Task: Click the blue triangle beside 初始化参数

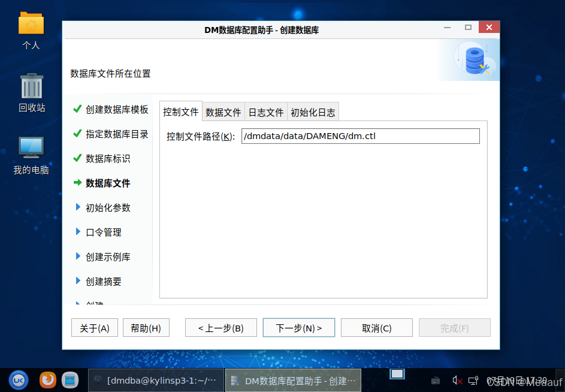Action: pyautogui.click(x=78, y=207)
